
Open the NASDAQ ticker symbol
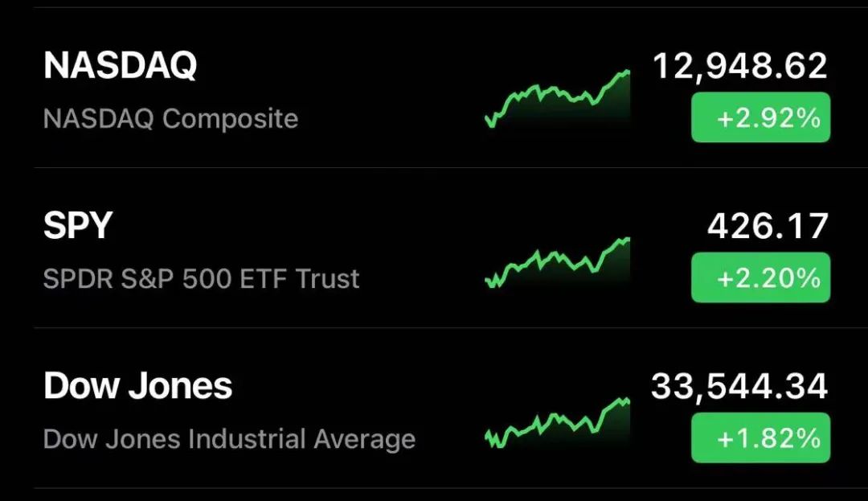[120, 66]
